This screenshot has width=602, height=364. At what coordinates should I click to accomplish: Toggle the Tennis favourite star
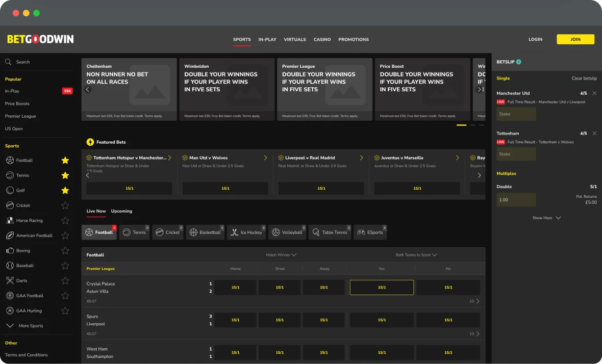pyautogui.click(x=65, y=175)
